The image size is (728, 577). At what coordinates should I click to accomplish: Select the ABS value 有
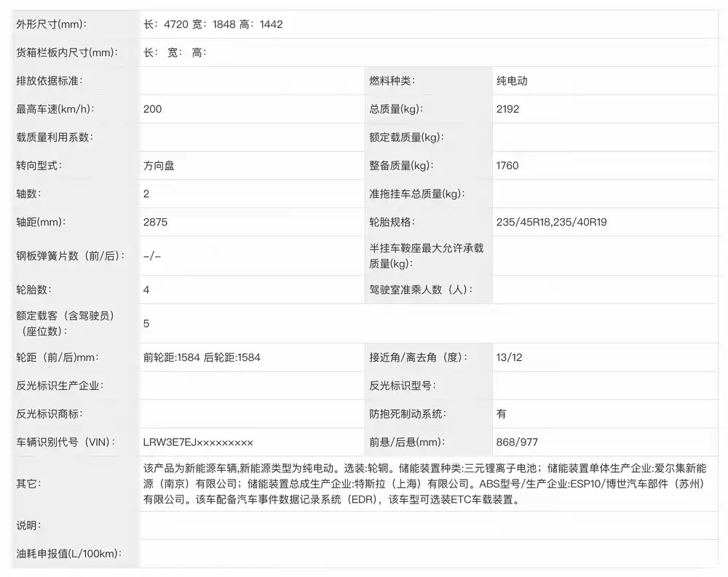click(x=502, y=414)
